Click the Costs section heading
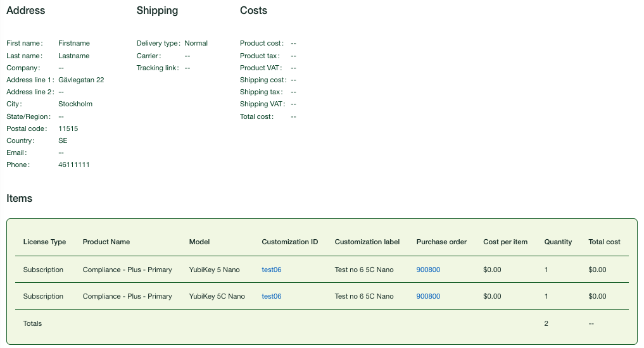The image size is (644, 348). coord(253,11)
